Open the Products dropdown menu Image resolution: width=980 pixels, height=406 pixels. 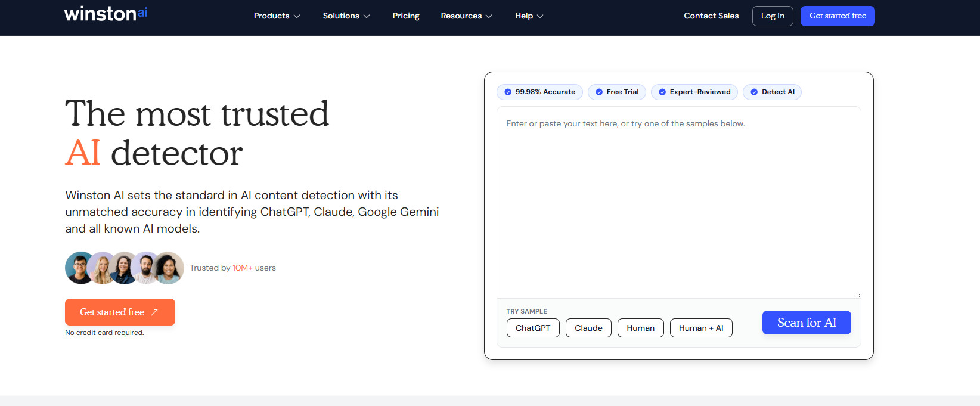(x=277, y=16)
